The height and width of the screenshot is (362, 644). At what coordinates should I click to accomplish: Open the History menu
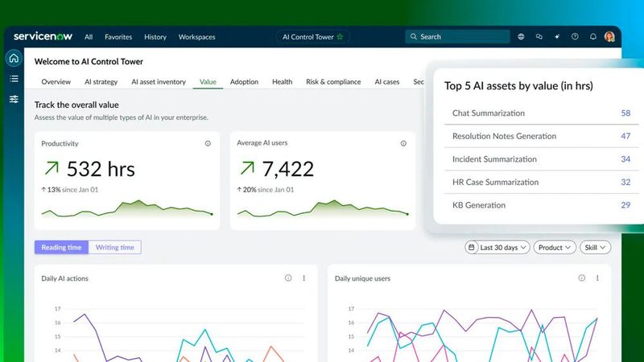click(x=155, y=36)
